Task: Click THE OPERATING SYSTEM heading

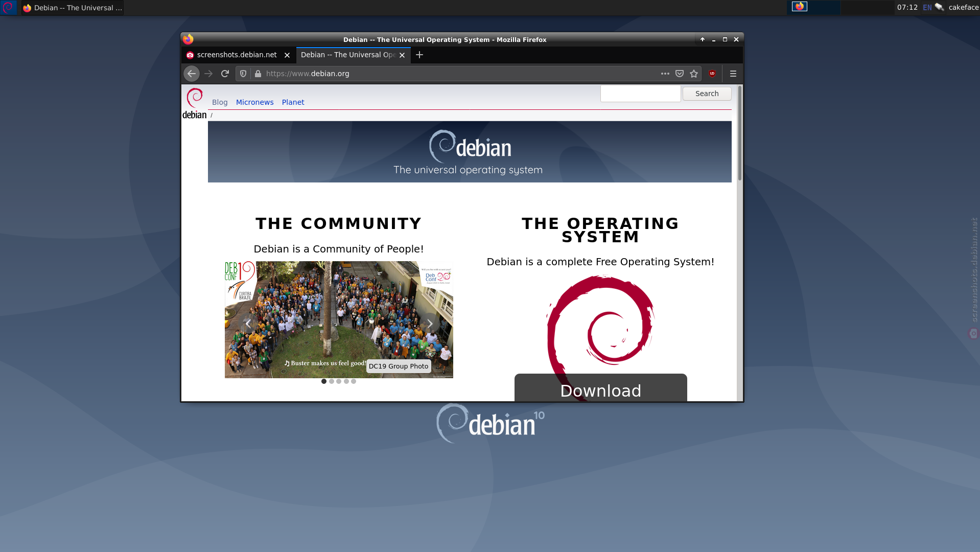Action: click(600, 230)
